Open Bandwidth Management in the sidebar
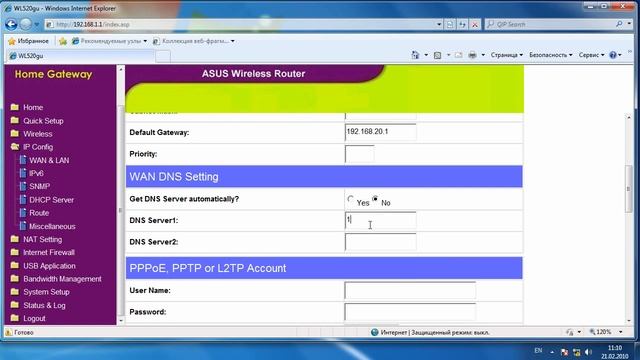The image size is (640, 360). [62, 279]
